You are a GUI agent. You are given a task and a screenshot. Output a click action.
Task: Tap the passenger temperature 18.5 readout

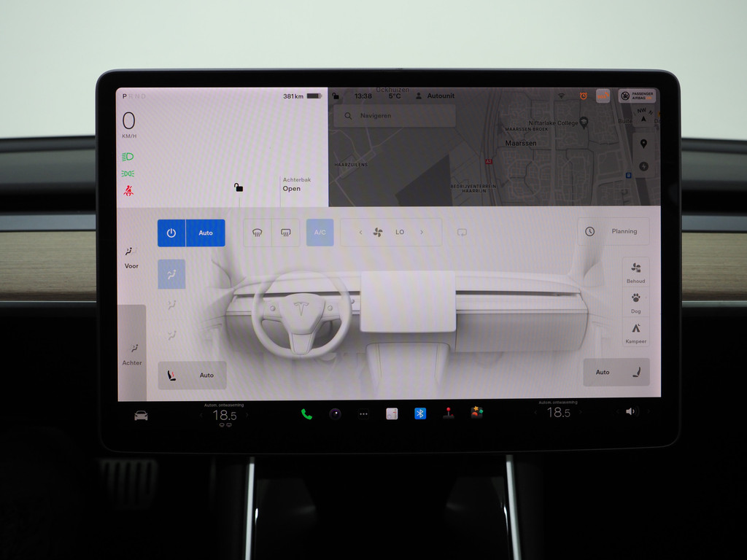pos(558,413)
